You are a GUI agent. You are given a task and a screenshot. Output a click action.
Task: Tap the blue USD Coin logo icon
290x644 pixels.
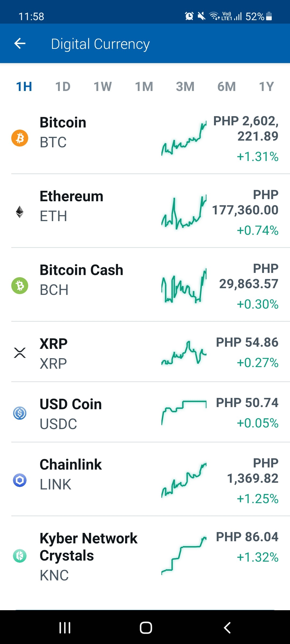click(x=20, y=413)
